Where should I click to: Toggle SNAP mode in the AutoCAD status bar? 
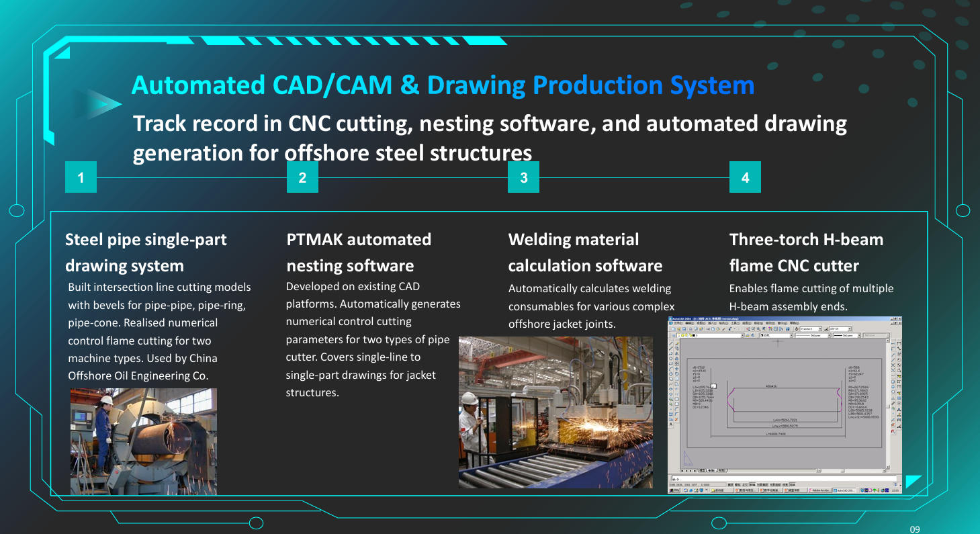coord(730,484)
